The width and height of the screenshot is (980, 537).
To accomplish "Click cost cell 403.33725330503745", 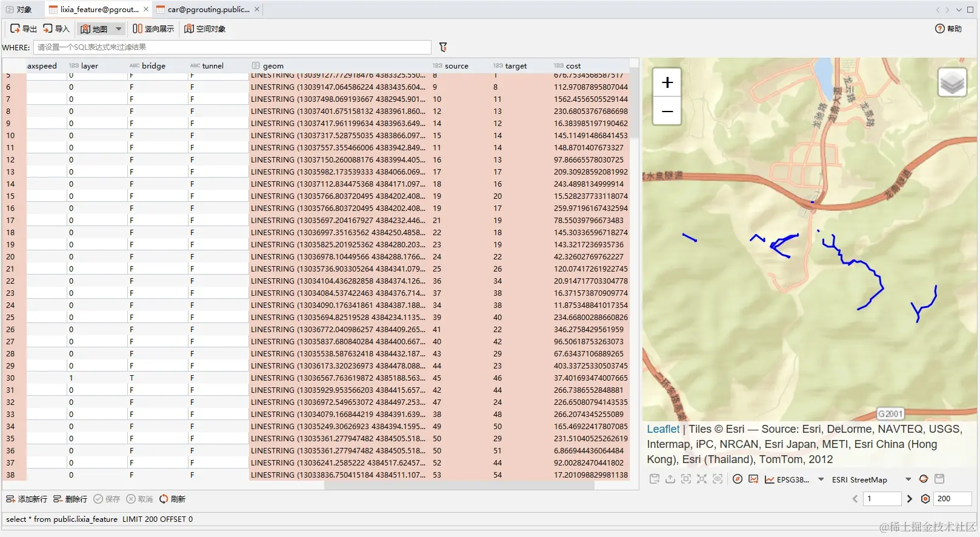I will [590, 365].
